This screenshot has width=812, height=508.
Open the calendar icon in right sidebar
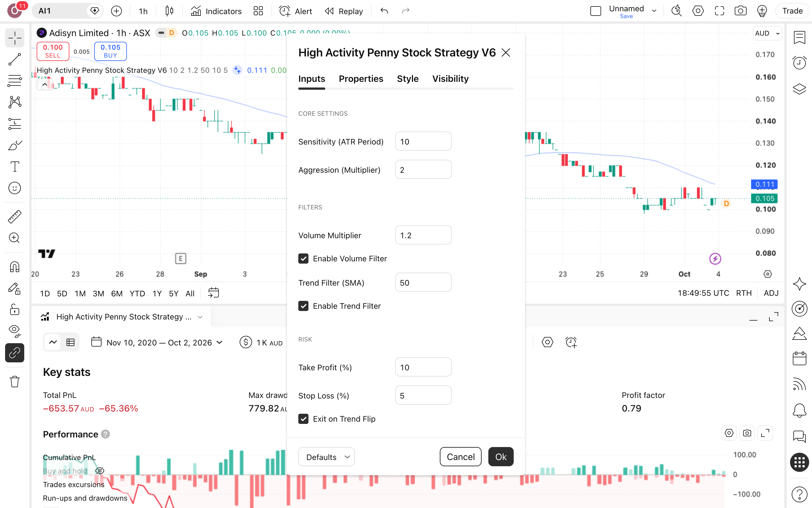pos(799,358)
